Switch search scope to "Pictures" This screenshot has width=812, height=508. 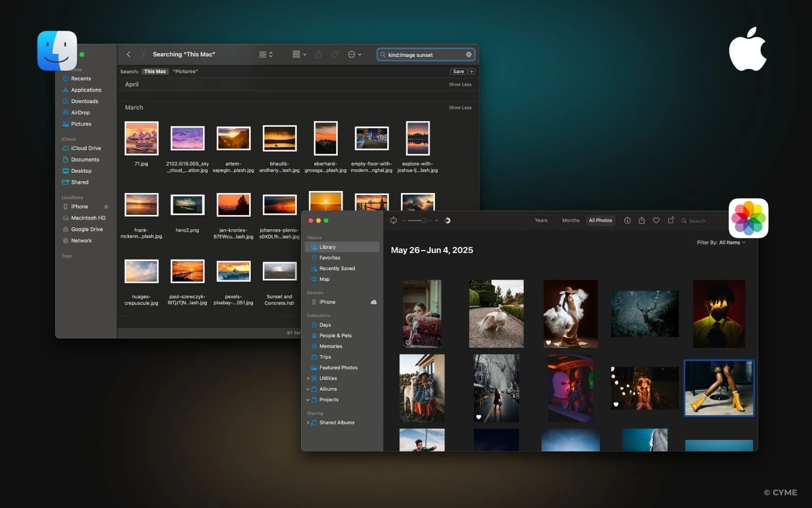(185, 72)
